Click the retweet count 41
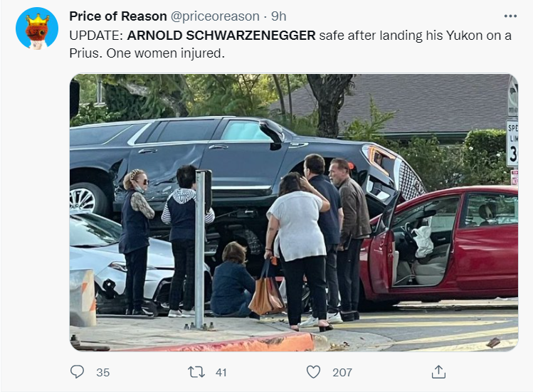 [x=221, y=371]
